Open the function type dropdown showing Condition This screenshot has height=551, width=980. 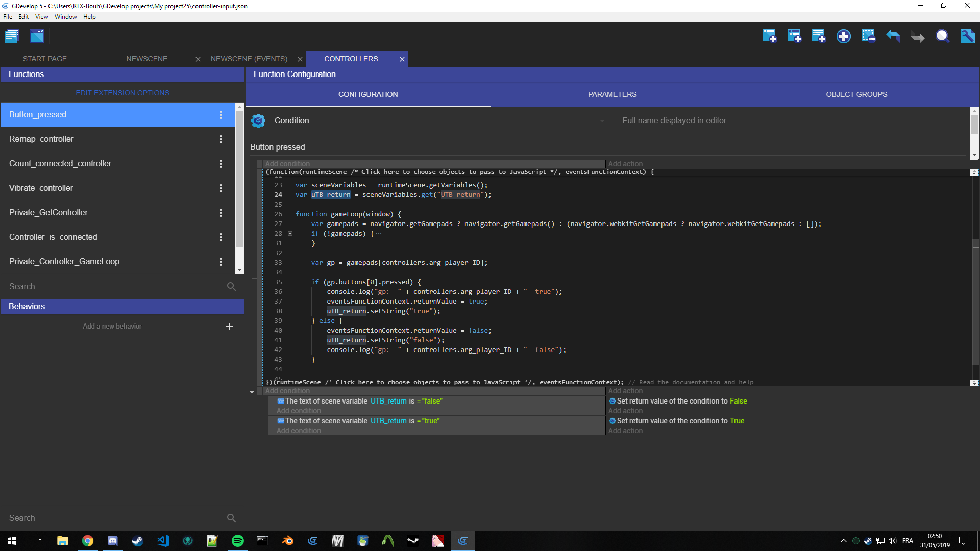602,120
